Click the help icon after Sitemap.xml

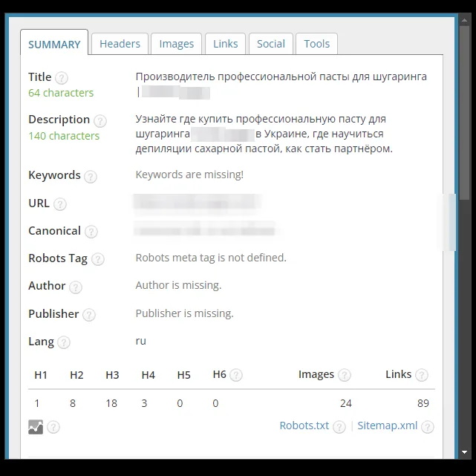coord(428,427)
